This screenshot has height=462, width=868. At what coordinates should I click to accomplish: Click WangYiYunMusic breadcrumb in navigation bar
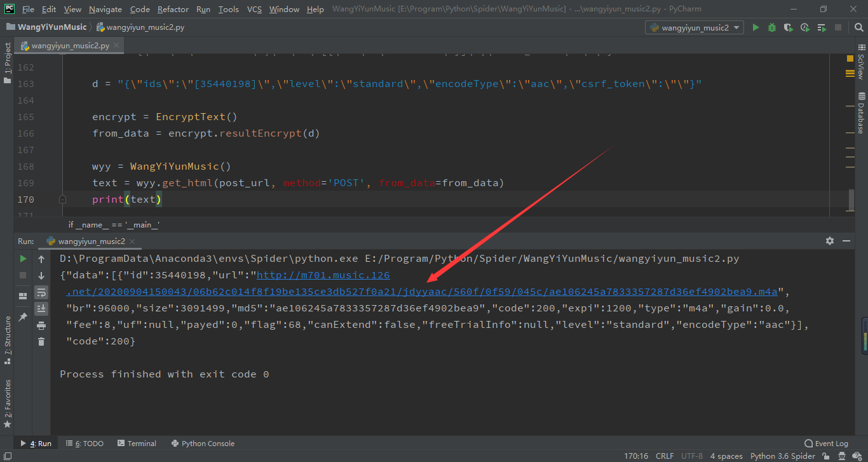46,27
